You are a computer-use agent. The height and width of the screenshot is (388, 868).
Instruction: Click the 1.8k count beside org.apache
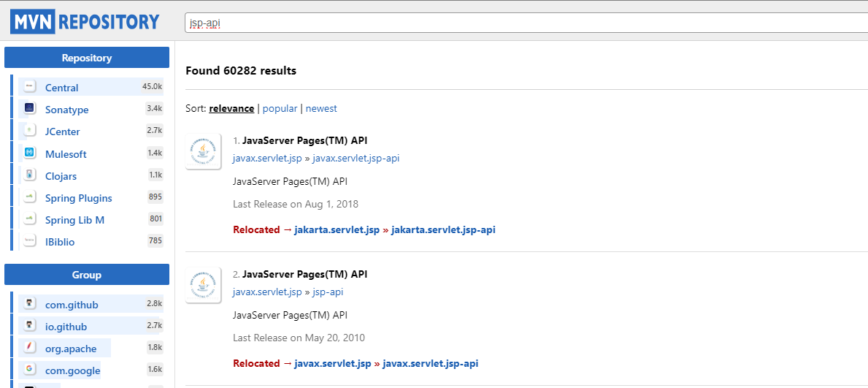155,348
